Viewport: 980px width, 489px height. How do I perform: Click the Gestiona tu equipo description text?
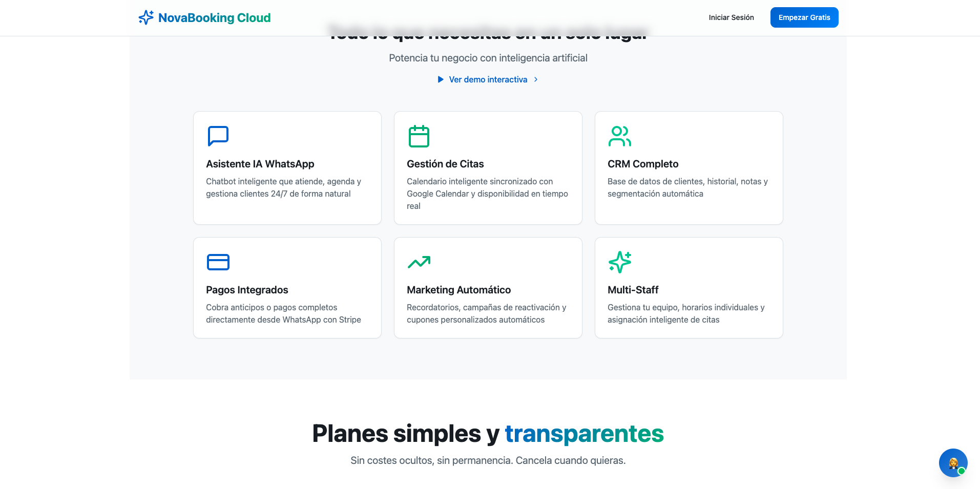pos(686,313)
